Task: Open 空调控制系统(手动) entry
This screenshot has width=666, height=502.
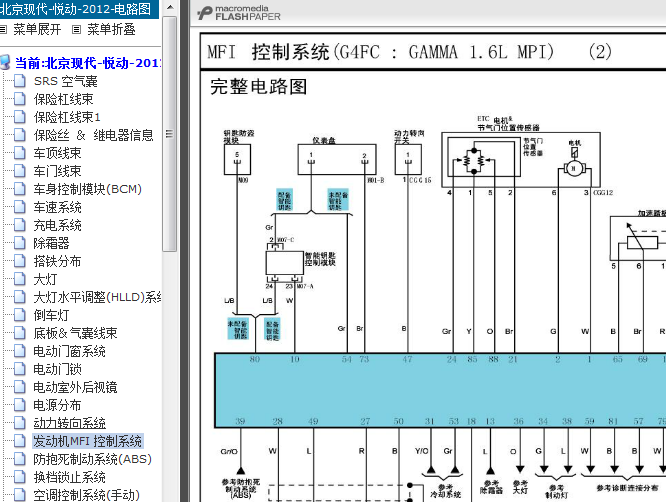Action: [87, 495]
